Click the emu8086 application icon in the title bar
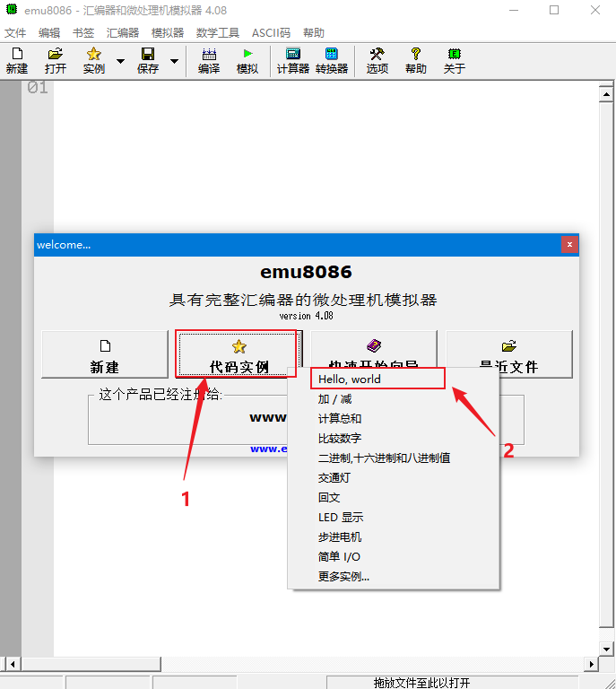 [x=12, y=9]
